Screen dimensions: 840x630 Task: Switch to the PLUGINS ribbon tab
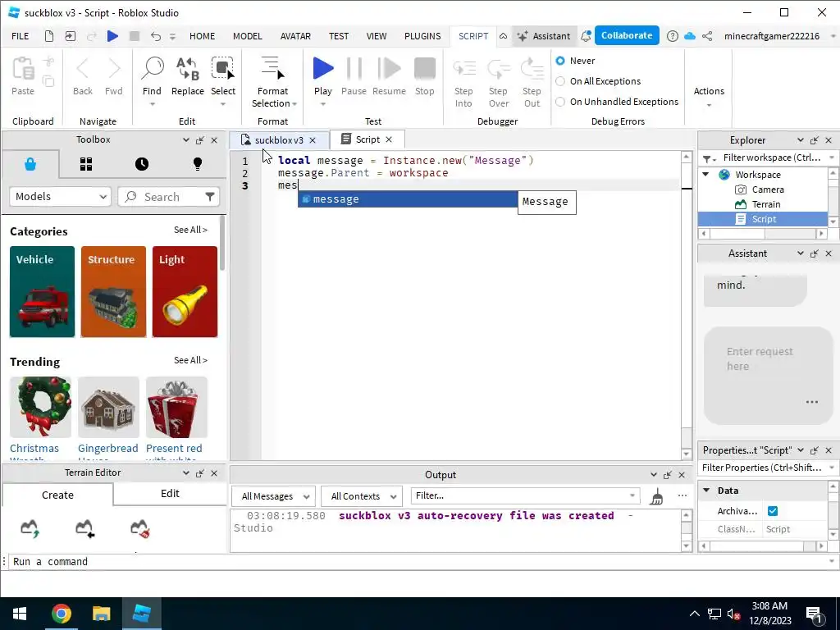pos(422,36)
